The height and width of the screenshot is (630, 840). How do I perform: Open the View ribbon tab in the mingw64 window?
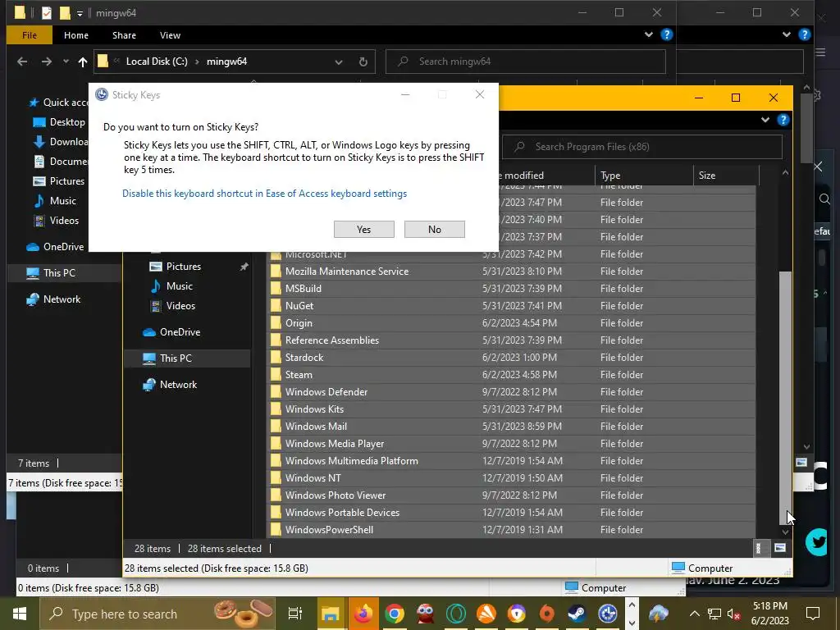[170, 35]
